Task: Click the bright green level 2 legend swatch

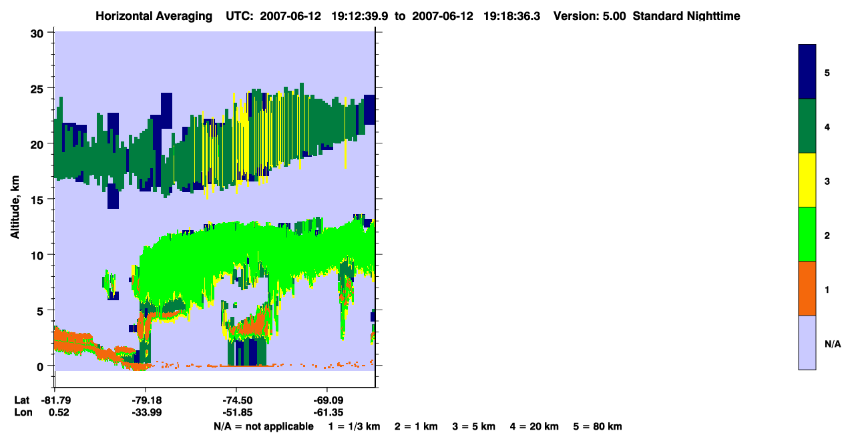Action: tap(807, 234)
